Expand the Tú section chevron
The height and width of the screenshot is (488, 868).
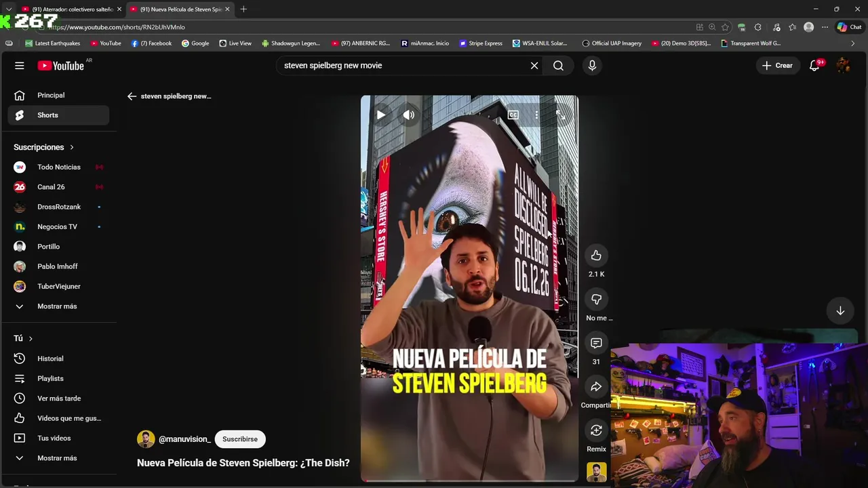(31, 338)
